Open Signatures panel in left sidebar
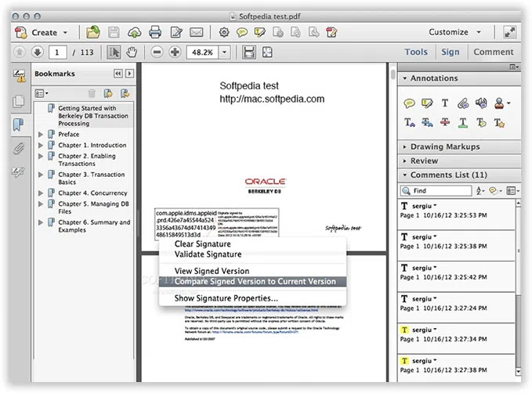Image resolution: width=532 pixels, height=393 pixels. pos(20,76)
